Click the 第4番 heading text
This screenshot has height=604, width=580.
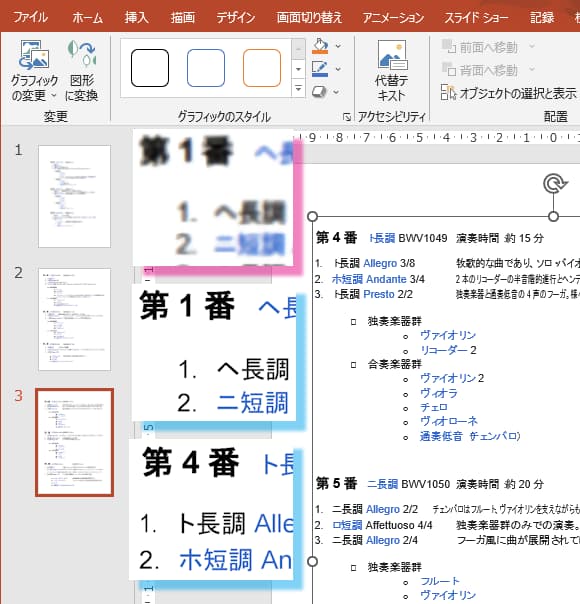pyautogui.click(x=336, y=238)
